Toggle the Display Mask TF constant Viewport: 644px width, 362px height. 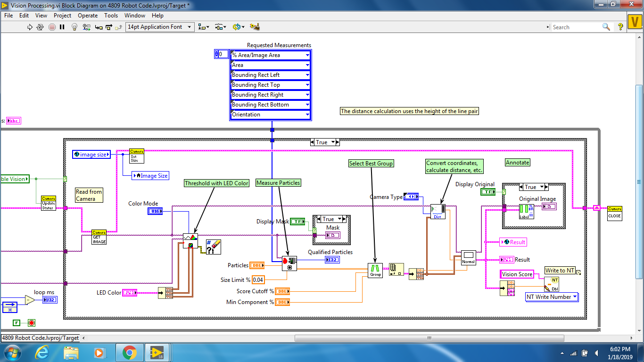click(297, 222)
